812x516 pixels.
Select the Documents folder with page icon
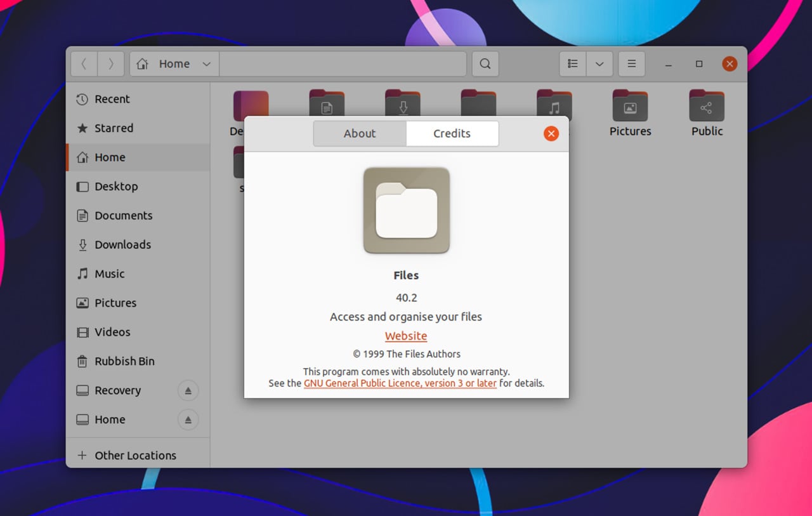[327, 103]
